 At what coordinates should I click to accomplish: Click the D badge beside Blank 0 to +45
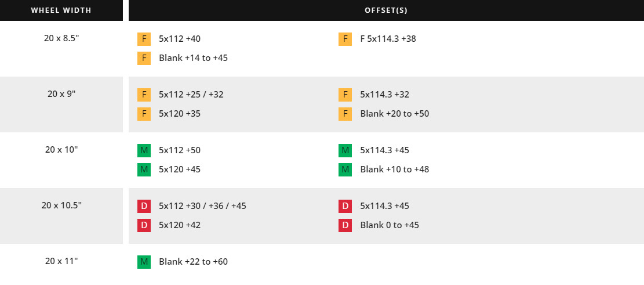point(345,225)
